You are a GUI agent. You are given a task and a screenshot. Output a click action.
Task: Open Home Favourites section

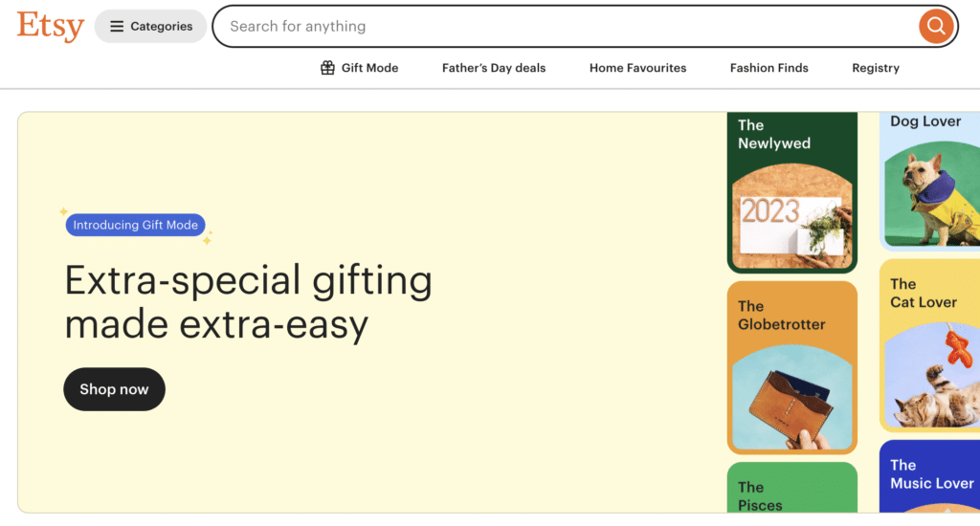637,68
